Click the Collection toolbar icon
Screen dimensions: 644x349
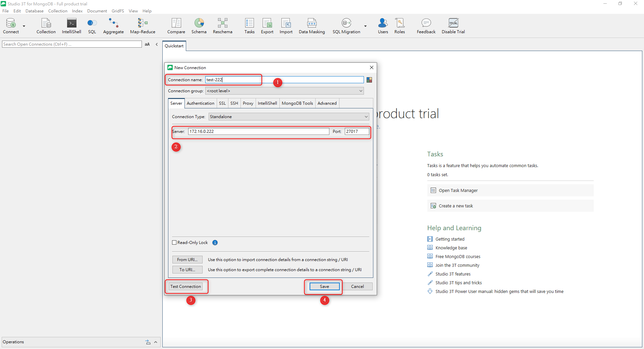[x=46, y=26]
